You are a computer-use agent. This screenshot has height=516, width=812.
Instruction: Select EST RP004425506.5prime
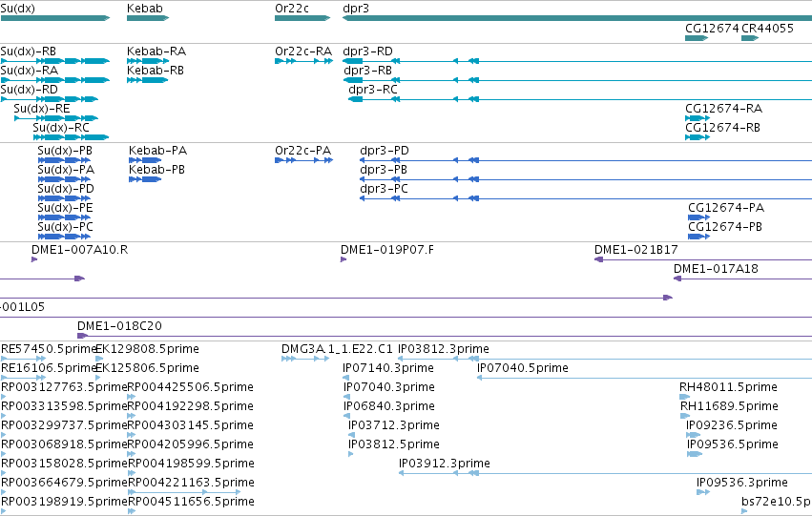132,397
